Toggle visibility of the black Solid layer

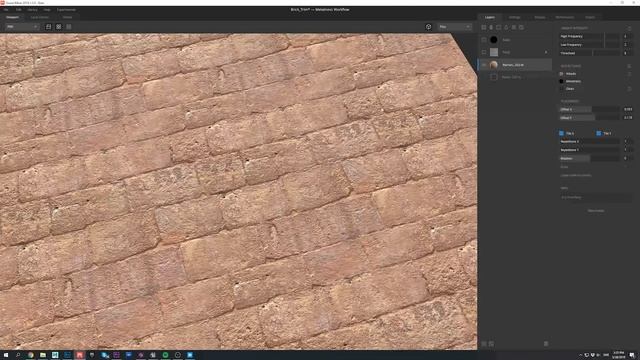click(484, 40)
